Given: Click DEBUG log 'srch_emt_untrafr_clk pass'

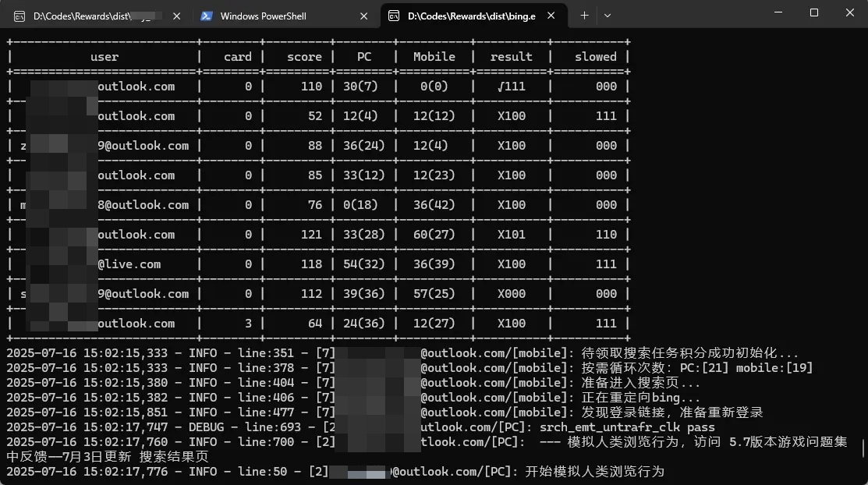Looking at the screenshot, I should click(x=627, y=427).
